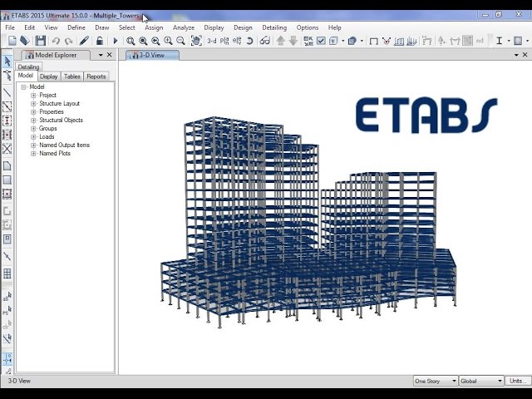Open the Define menu
532x399 pixels.
pyautogui.click(x=76, y=27)
